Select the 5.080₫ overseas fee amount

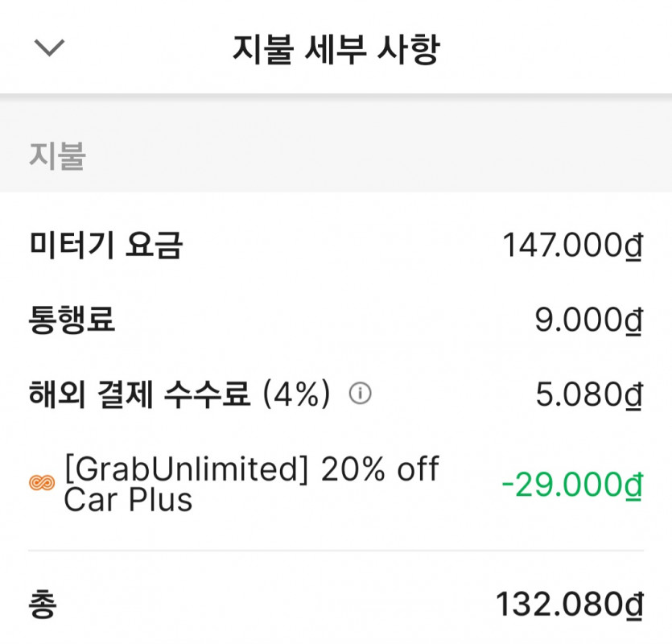coord(588,394)
